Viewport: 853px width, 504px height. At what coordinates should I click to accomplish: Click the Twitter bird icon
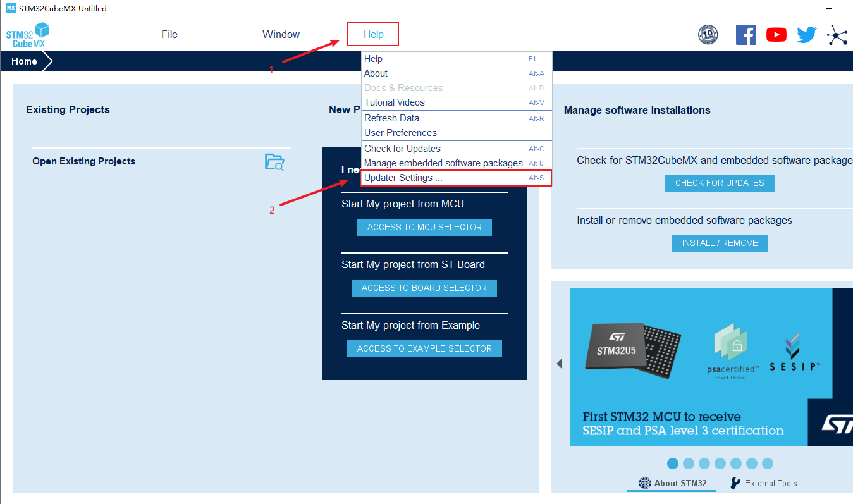[x=807, y=35]
